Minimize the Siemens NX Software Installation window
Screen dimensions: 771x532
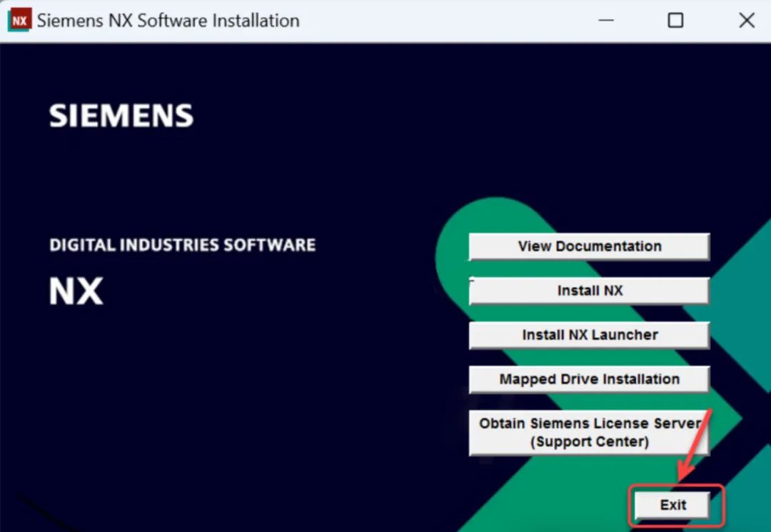[606, 20]
